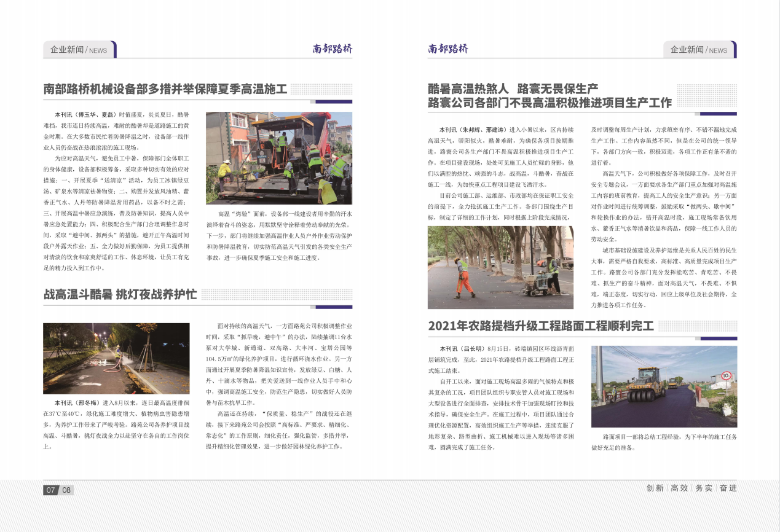The image size is (780, 532).
Task: Open the night-time road watering photo
Action: coord(116,358)
